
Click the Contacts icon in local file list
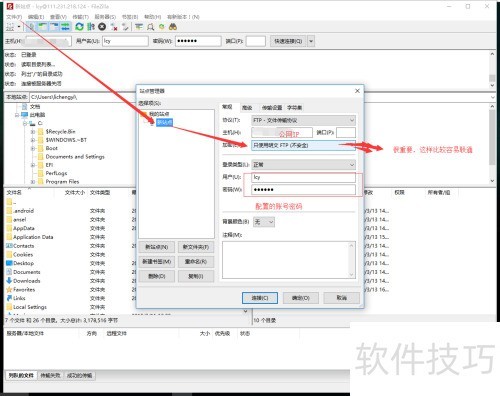pos(9,246)
